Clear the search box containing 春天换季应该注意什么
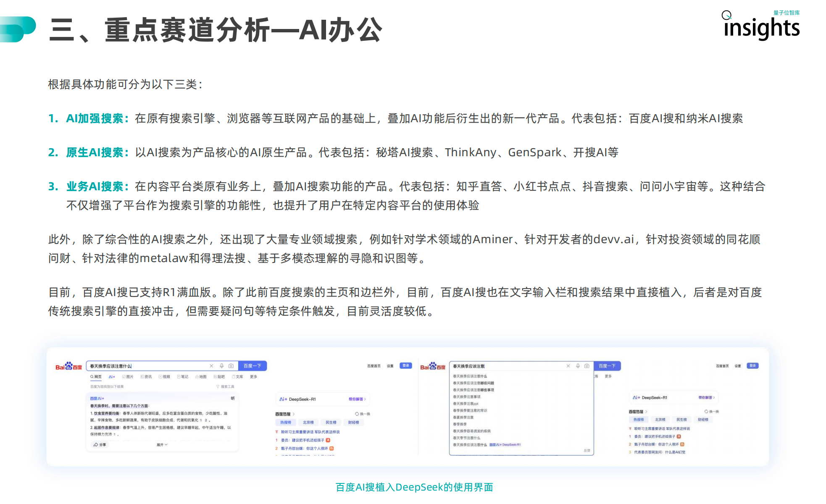The width and height of the screenshot is (826, 504). click(211, 366)
